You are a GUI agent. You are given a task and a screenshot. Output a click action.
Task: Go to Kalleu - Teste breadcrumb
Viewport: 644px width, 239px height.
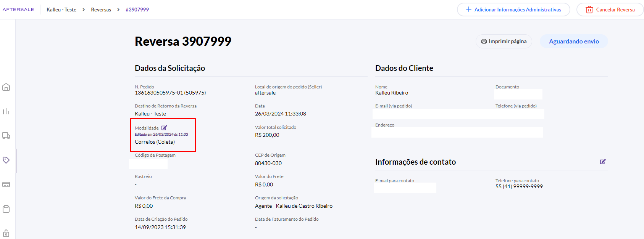tap(61, 10)
